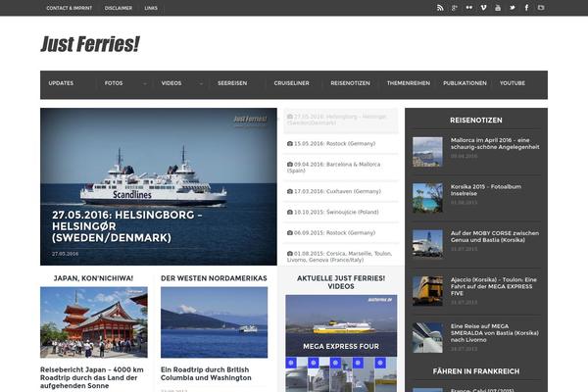Open Auf der MOBY CORSE article
The height and width of the screenshot is (392, 588).
[x=495, y=237]
